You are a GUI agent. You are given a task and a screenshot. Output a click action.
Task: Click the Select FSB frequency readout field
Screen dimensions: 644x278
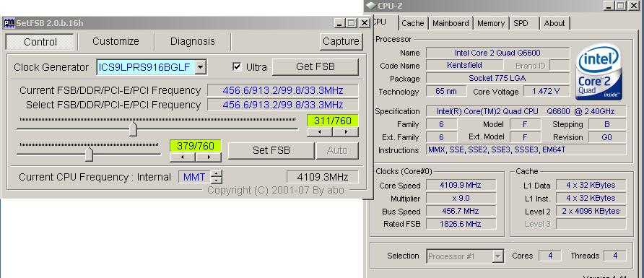(282, 105)
